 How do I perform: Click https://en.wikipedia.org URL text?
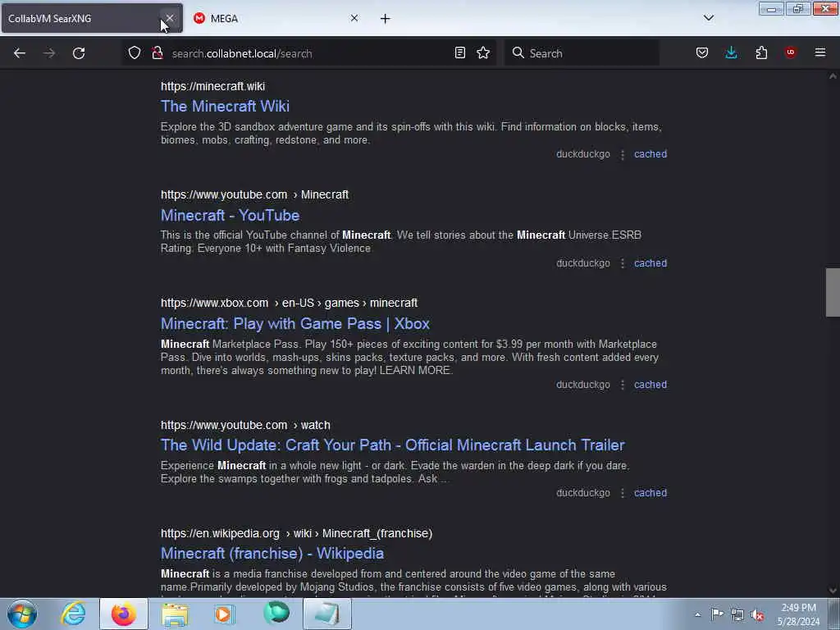coord(220,533)
